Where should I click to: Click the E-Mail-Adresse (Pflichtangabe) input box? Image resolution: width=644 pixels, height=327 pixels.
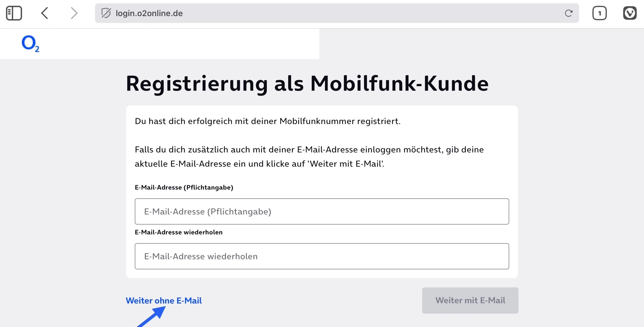pyautogui.click(x=322, y=211)
